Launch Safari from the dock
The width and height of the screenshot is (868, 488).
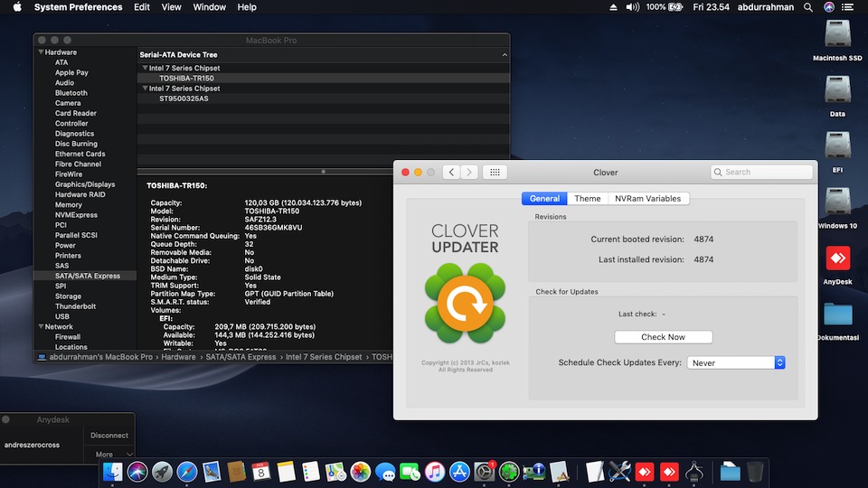[x=187, y=471]
